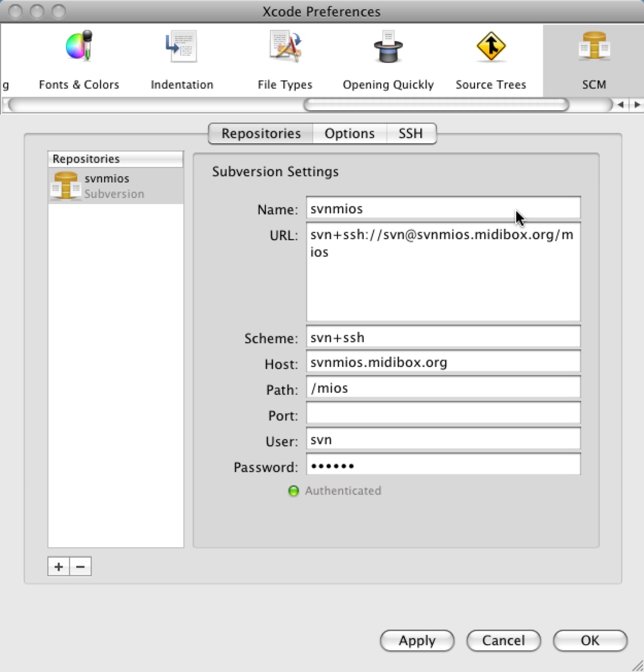This screenshot has width=644, height=672.
Task: Open the File Types preferences pane
Action: click(x=285, y=61)
